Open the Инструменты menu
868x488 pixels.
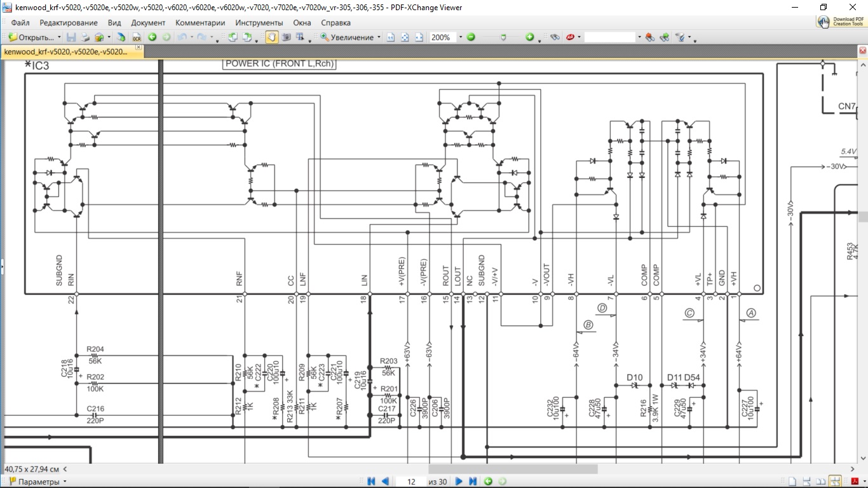click(x=259, y=23)
